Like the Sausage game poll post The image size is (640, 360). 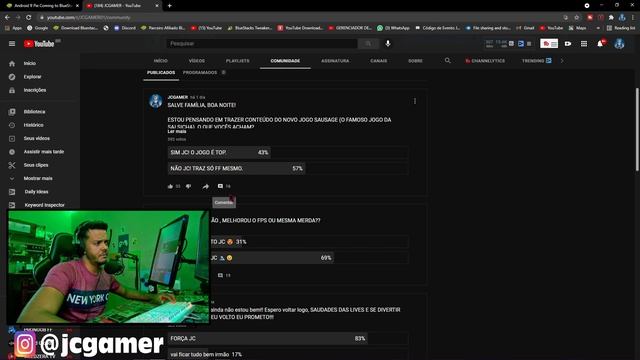(170, 186)
